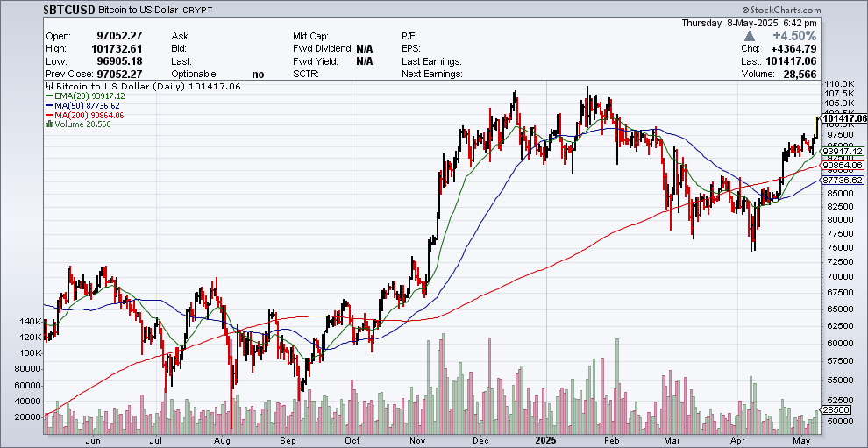Click the green volume bars legend icon
Viewport: 868px width, 448px height.
[48, 124]
